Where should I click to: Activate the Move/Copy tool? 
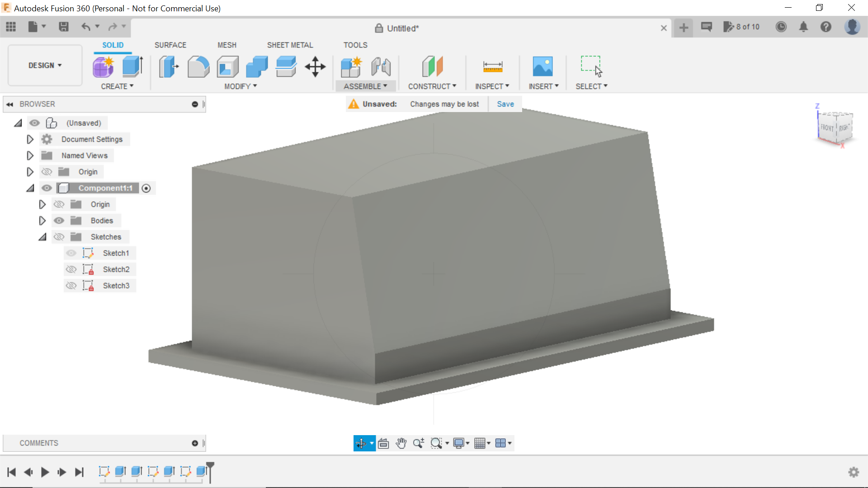(x=315, y=67)
